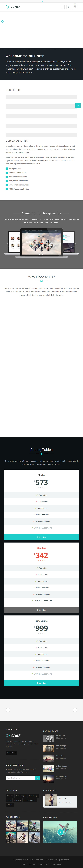
Task: Order the Professional pricing plan
Action: click(41, 683)
